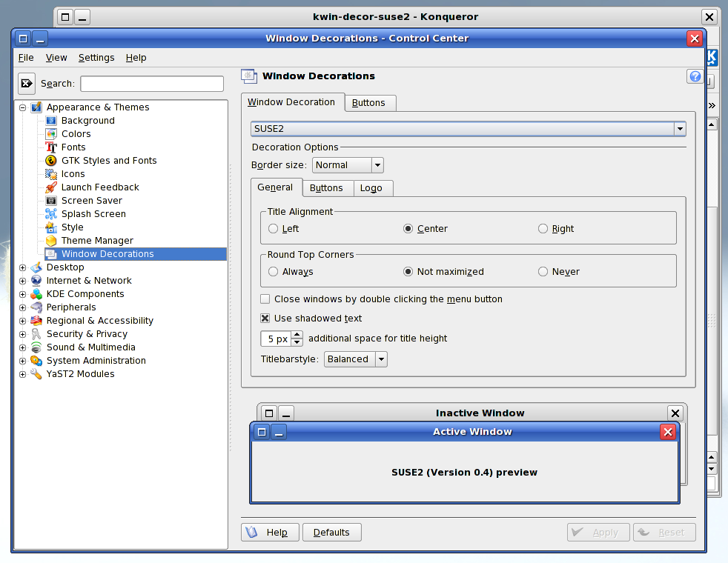The image size is (728, 563).
Task: Click the Konqueror window title bar
Action: pos(395,17)
